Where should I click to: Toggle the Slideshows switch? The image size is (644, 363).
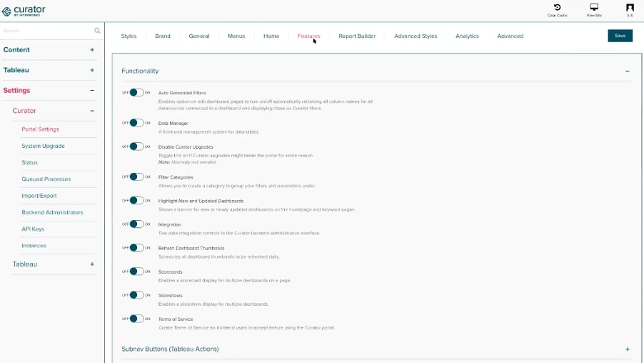136,295
